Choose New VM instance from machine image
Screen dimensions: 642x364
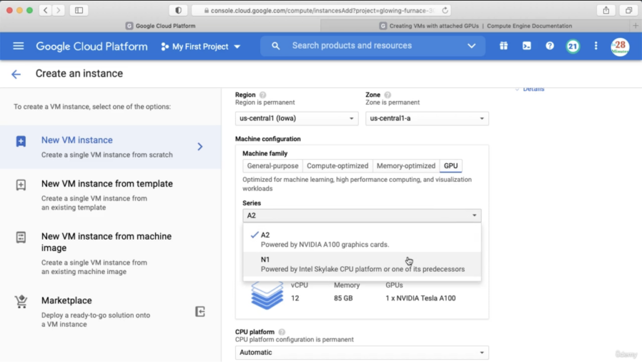pyautogui.click(x=110, y=253)
